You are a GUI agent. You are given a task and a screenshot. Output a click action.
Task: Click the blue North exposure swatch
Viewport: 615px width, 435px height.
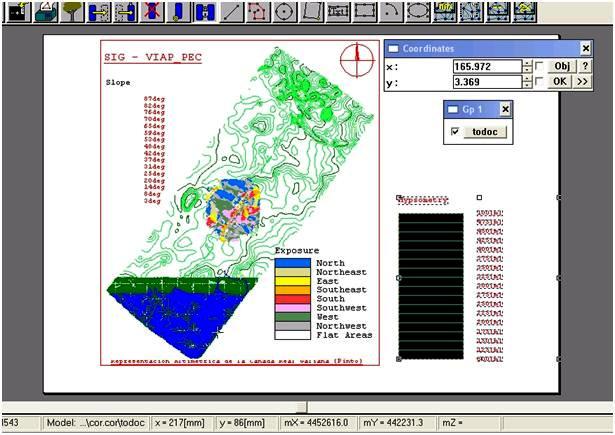(x=293, y=263)
